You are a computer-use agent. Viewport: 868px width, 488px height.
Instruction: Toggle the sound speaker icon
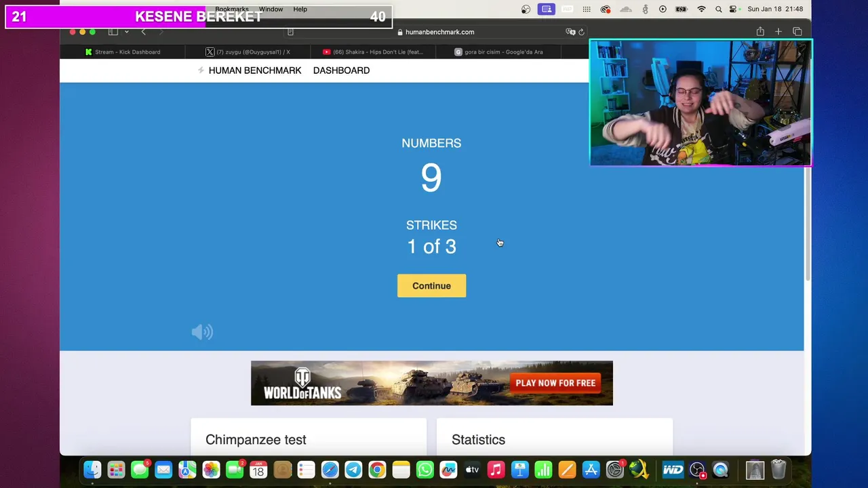click(x=202, y=331)
